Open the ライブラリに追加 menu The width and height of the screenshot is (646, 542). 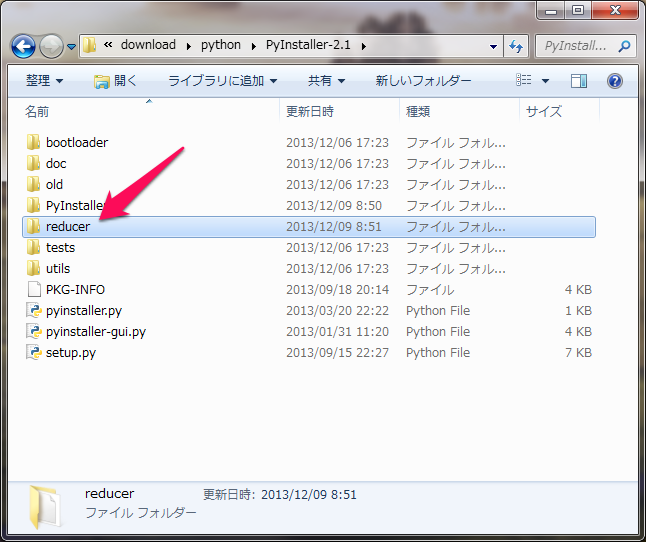coord(222,81)
